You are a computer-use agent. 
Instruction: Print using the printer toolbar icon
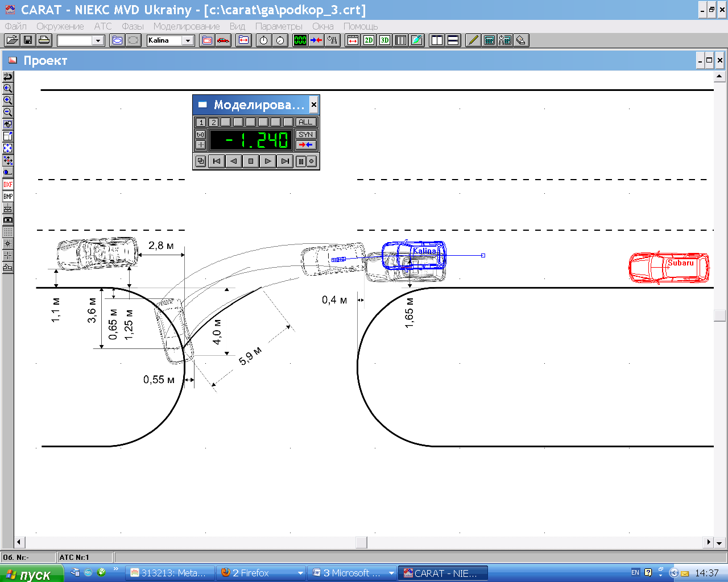[44, 40]
